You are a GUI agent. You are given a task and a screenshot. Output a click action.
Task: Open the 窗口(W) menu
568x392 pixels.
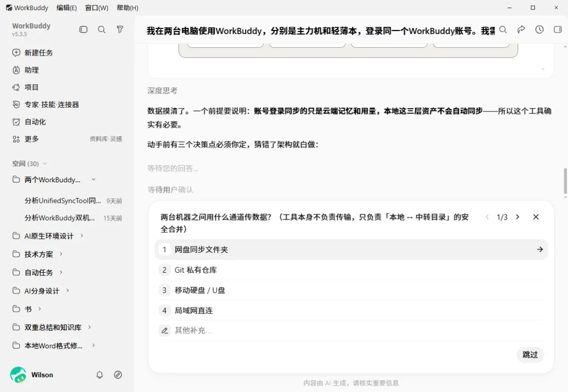tap(97, 8)
